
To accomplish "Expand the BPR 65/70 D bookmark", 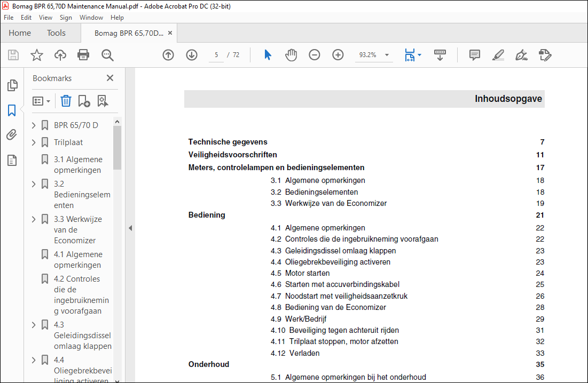I will click(x=34, y=125).
